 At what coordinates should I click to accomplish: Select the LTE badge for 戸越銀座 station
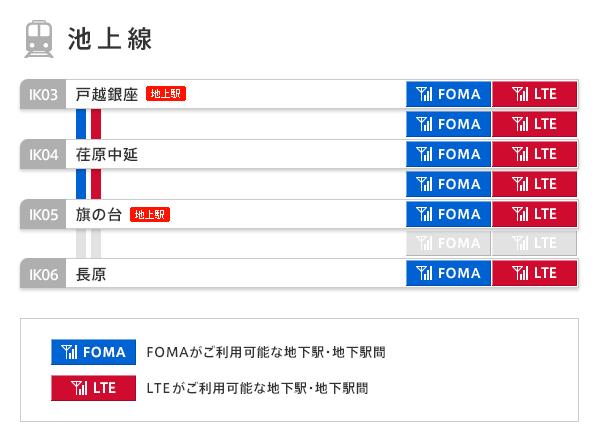pos(534,94)
